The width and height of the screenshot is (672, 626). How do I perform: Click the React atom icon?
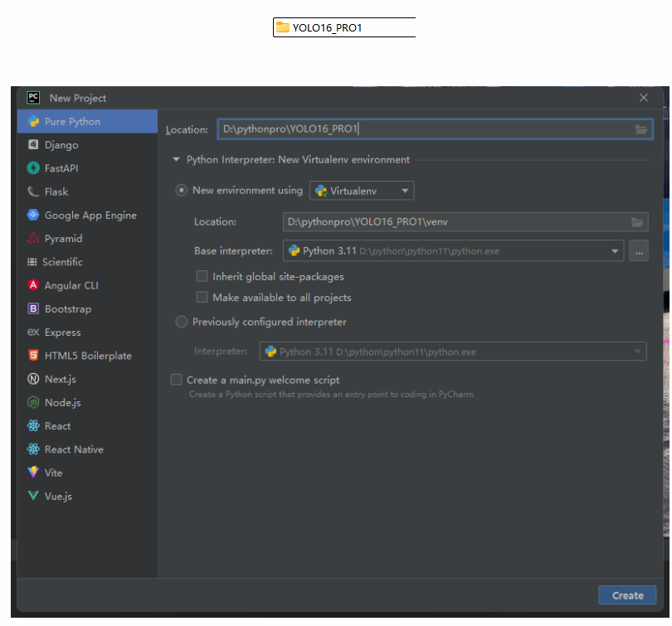point(33,425)
